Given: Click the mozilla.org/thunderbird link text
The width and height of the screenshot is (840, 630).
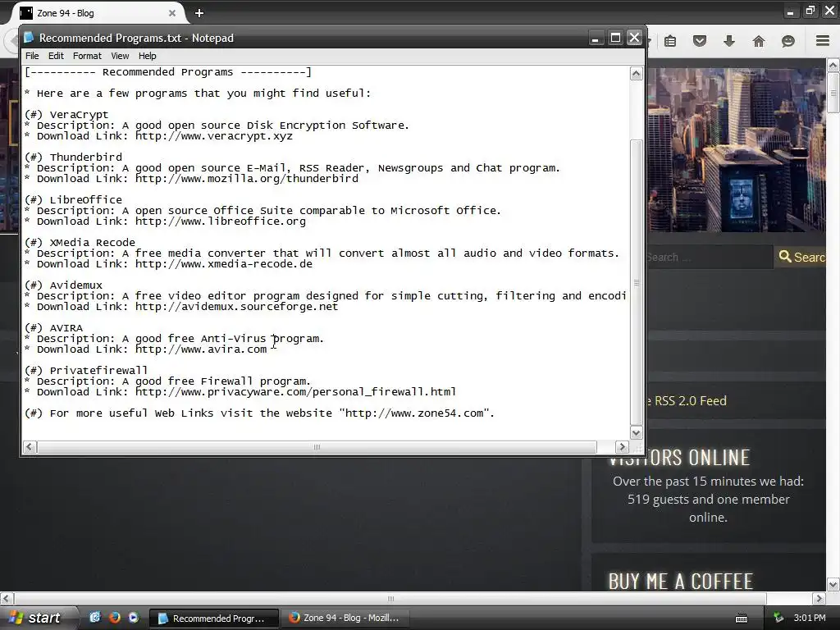Looking at the screenshot, I should coord(247,178).
